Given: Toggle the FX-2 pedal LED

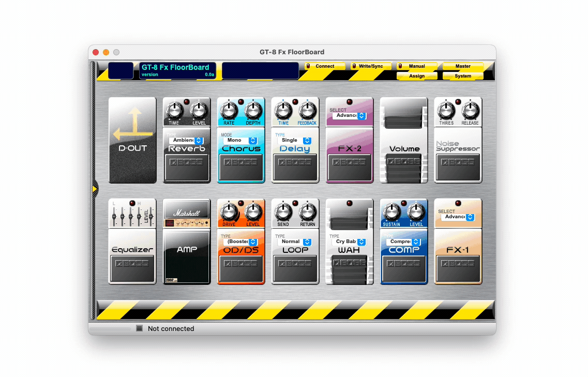Looking at the screenshot, I should (350, 102).
